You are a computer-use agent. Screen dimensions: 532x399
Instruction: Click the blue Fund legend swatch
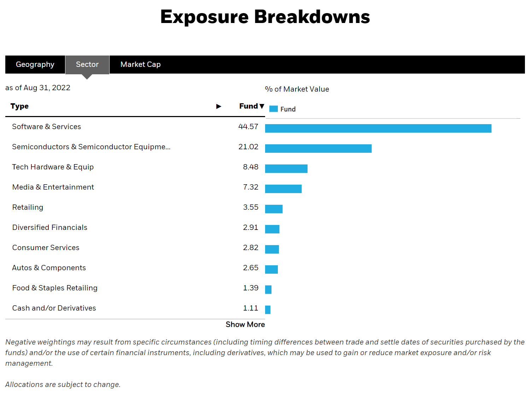273,109
